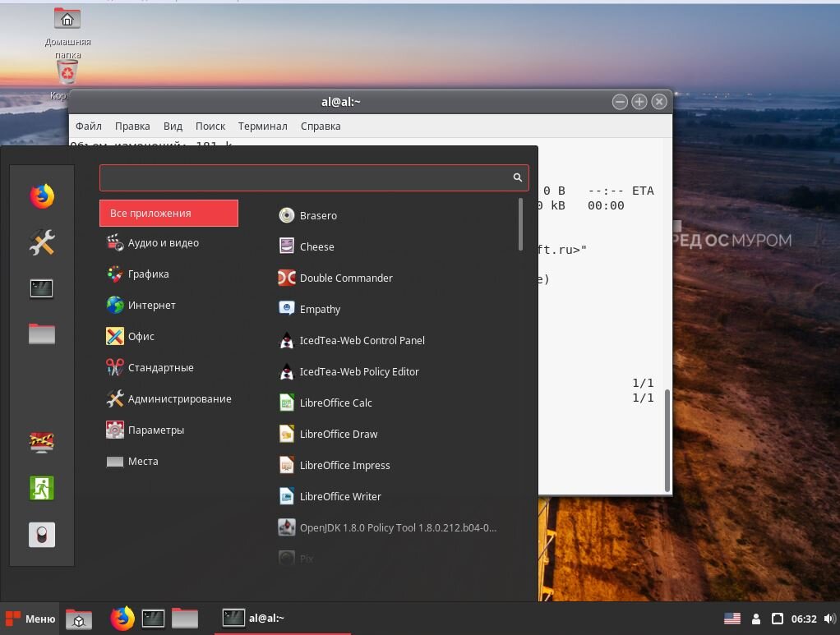The width and height of the screenshot is (840, 635).
Task: Click the US flag keyboard layout indicator
Action: point(732,619)
